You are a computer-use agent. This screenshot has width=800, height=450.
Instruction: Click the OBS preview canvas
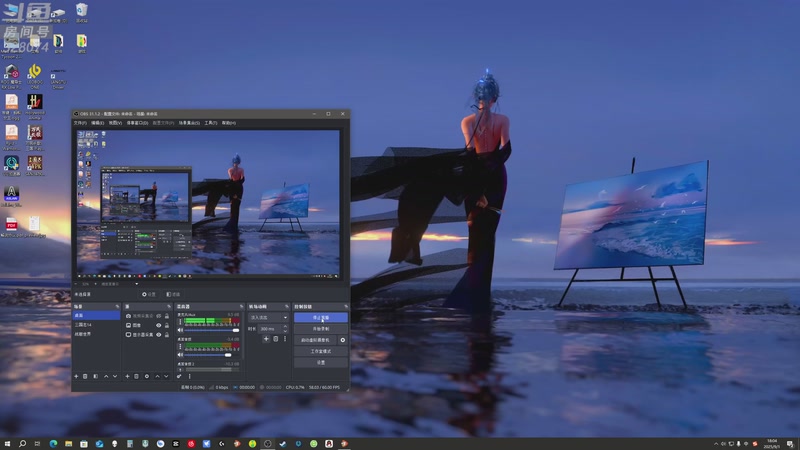pos(208,205)
